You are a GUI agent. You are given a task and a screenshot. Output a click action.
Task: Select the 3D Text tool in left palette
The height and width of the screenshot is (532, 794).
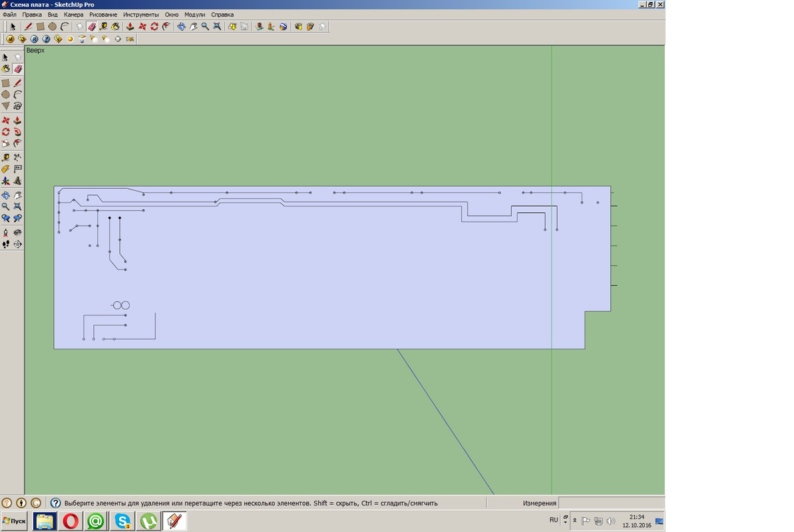click(x=18, y=182)
